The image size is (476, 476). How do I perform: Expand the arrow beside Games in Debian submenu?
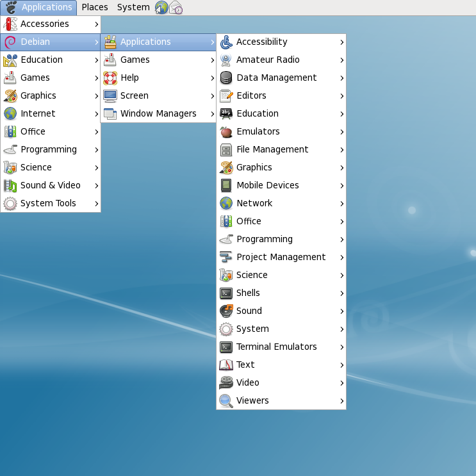click(x=212, y=60)
